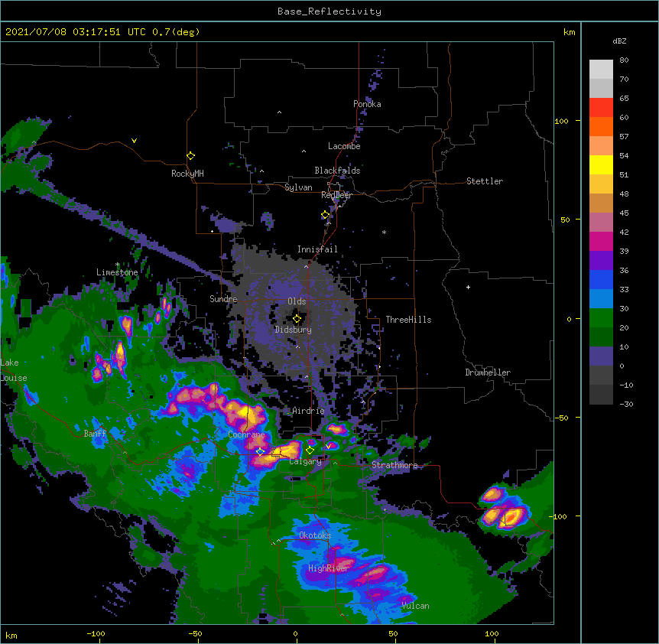Click the Ponoka city label
The image size is (659, 644).
[367, 104]
